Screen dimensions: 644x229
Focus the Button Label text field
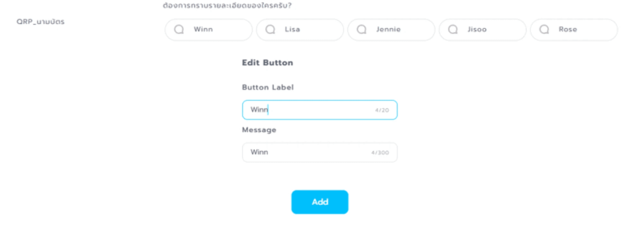coord(320,110)
